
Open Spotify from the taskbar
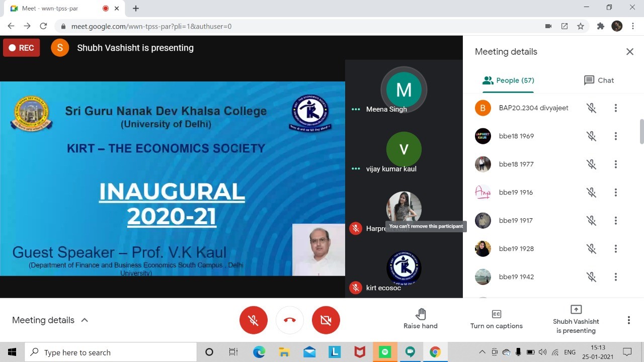[385, 352]
